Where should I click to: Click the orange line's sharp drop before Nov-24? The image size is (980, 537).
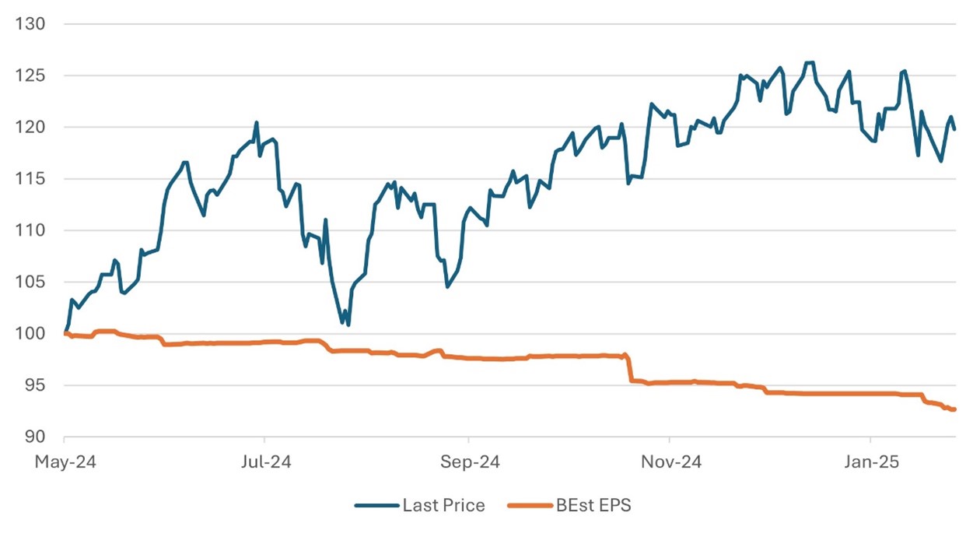pos(629,370)
